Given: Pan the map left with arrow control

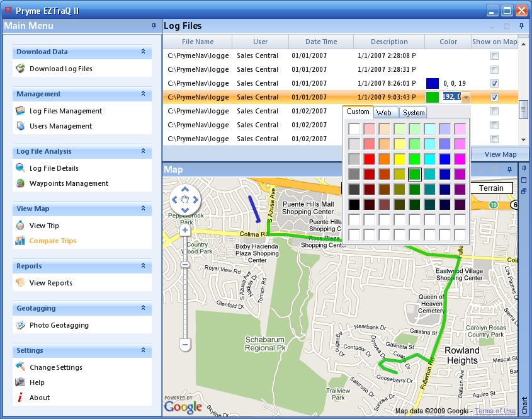Looking at the screenshot, I should (175, 200).
